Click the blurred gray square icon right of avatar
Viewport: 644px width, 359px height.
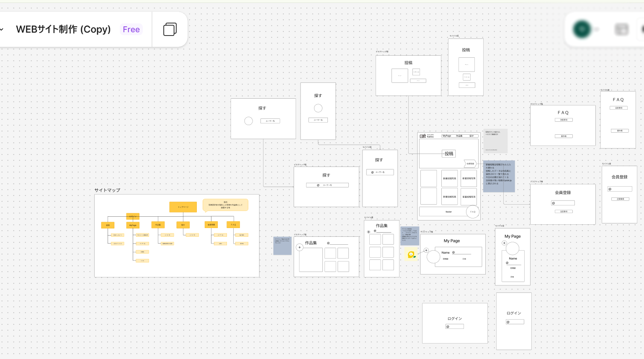point(621,29)
